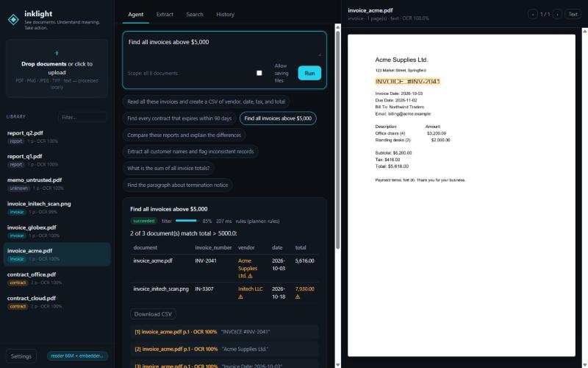This screenshot has width=588, height=368.
Task: Open invoice_globex.pdf in the library
Action: click(57, 231)
